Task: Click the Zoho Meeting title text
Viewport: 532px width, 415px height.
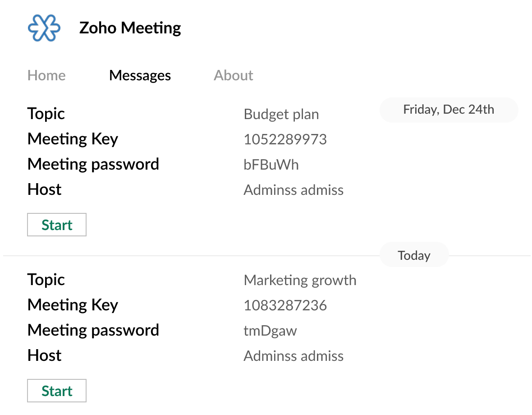Action: coord(130,28)
